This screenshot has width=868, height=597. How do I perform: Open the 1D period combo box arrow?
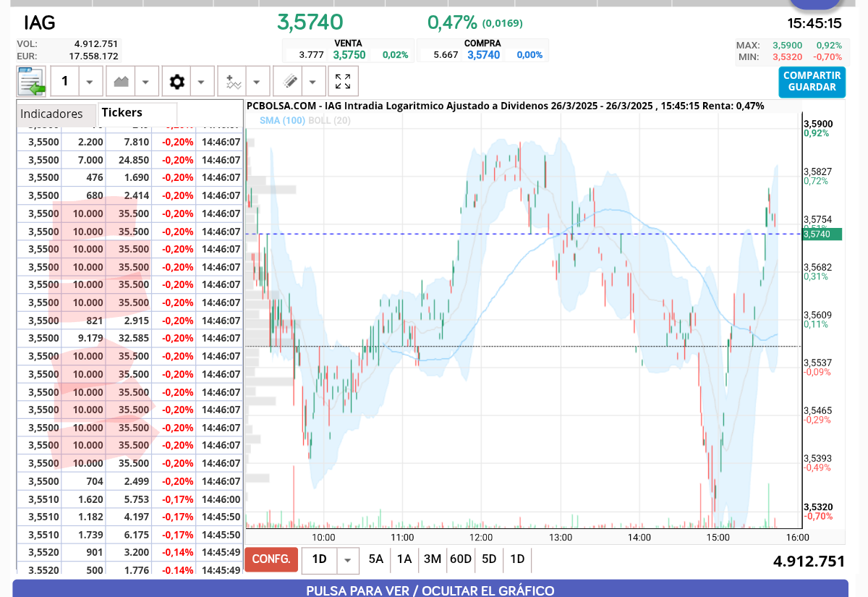pyautogui.click(x=348, y=560)
